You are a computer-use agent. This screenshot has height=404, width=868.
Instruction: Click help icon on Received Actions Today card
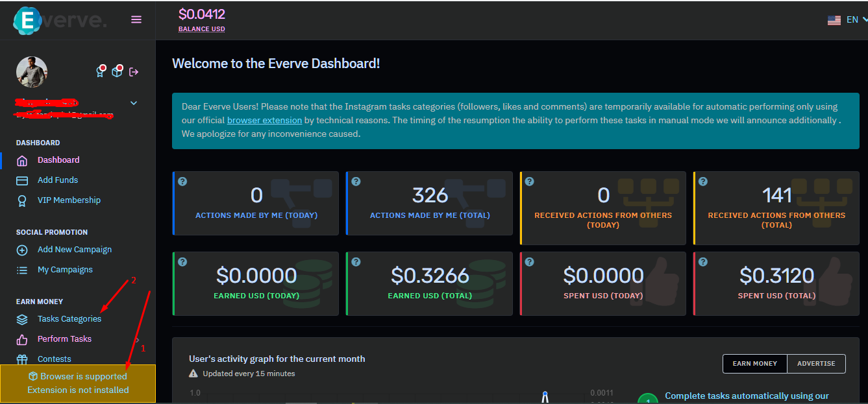(x=529, y=182)
